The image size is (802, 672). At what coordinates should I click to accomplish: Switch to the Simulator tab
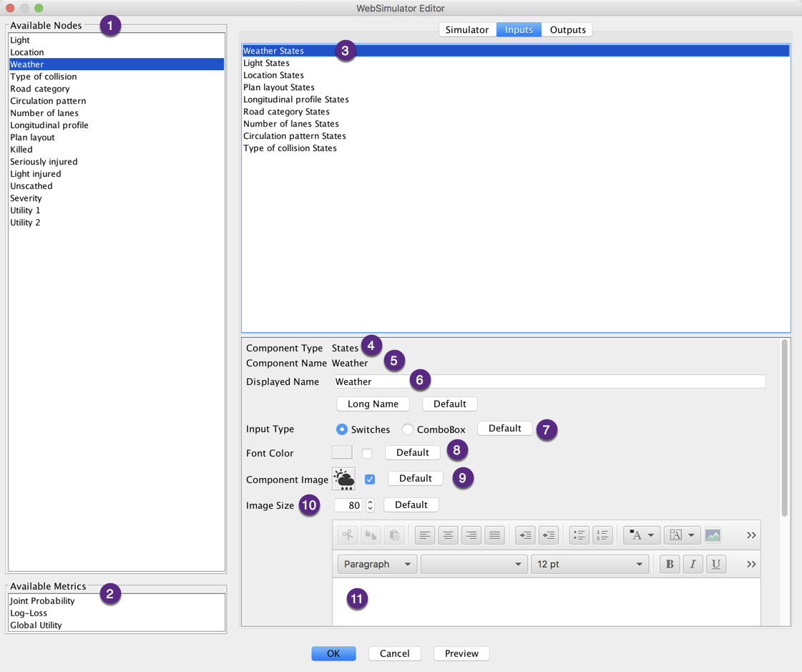coord(467,29)
